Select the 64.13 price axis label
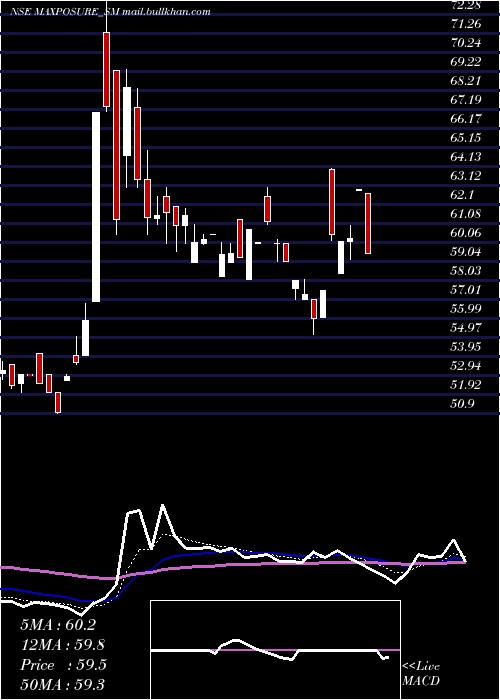Viewport: 500px width, 700px height. (x=466, y=157)
